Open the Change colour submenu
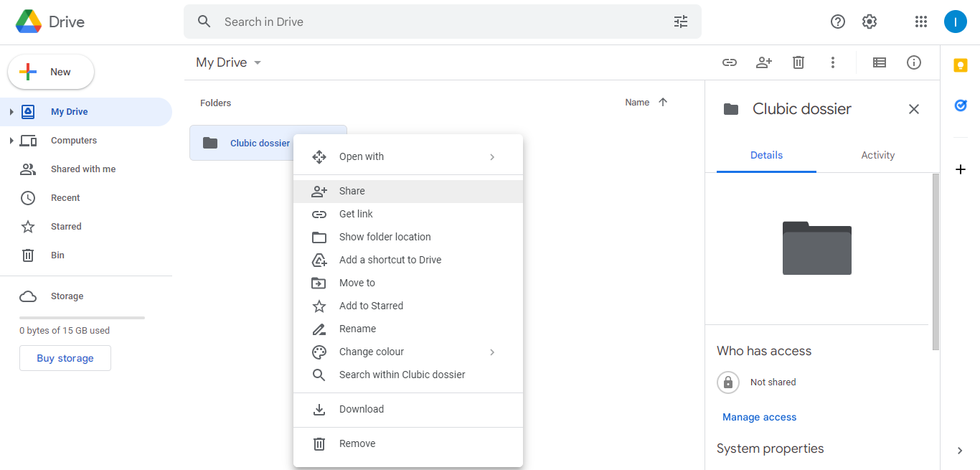The height and width of the screenshot is (470, 980). point(408,352)
